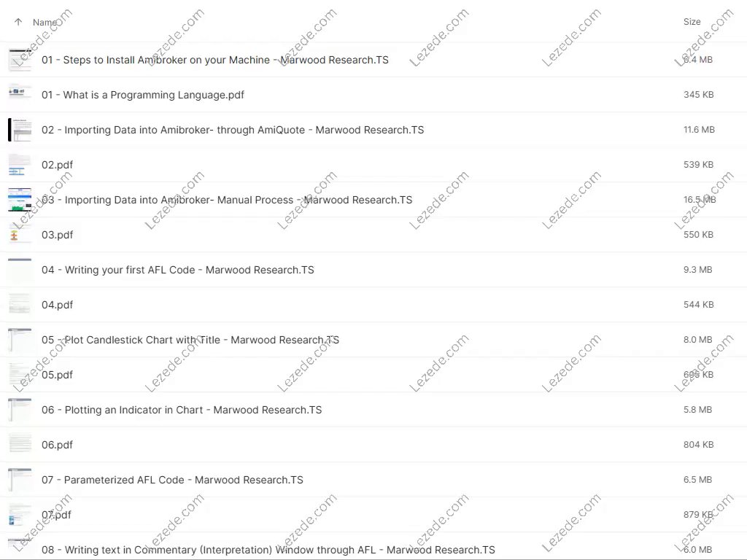Viewport: 747px width, 560px height.
Task: Click thumbnail of 04 - Writing your first AFL Code
Action: [x=20, y=270]
